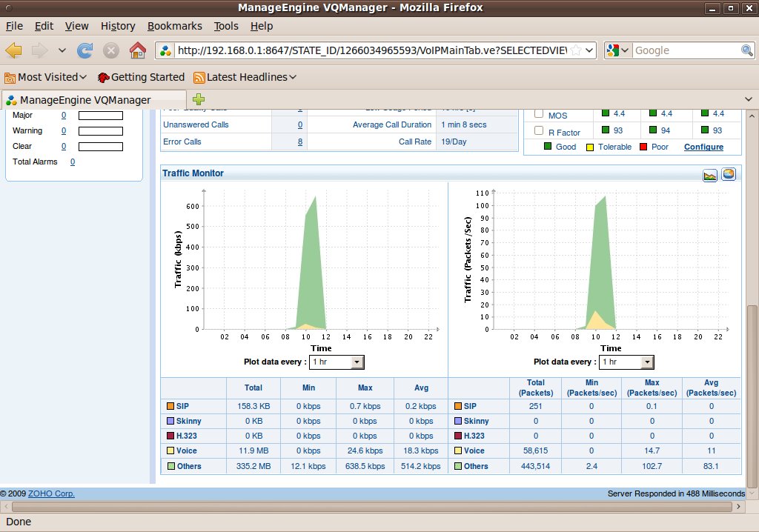Click the Configure link
Viewport: 759px width, 532px height.
[x=703, y=147]
